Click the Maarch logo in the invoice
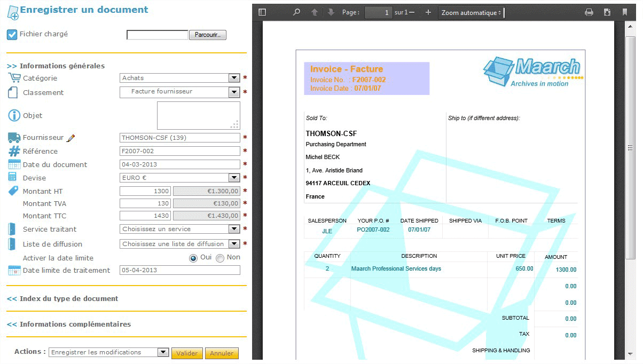The width and height of the screenshot is (643, 364). [x=533, y=72]
